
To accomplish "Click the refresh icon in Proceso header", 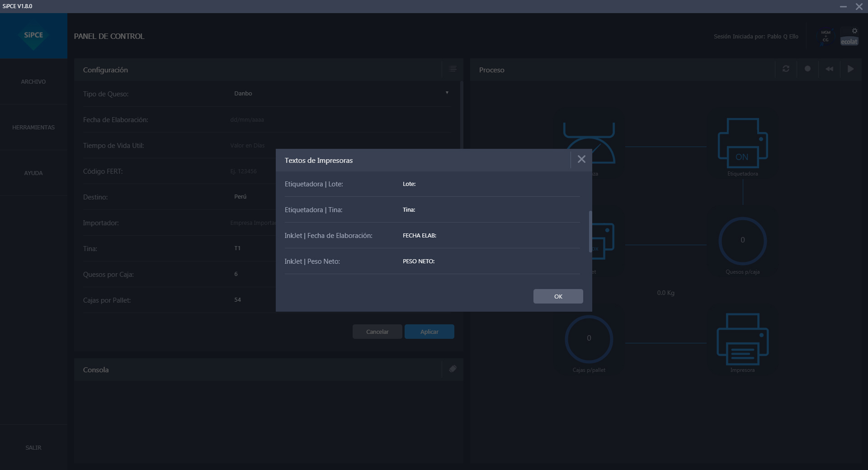I will pyautogui.click(x=786, y=69).
